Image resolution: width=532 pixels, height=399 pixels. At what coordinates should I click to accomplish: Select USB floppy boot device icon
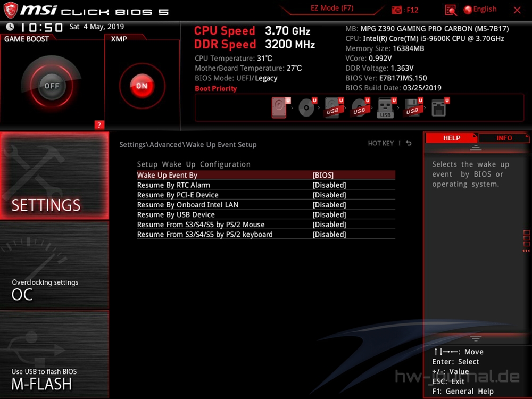[413, 107]
